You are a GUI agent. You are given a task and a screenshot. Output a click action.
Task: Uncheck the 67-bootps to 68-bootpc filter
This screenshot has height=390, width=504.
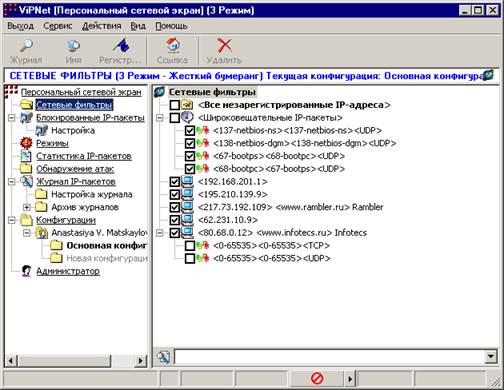click(190, 156)
